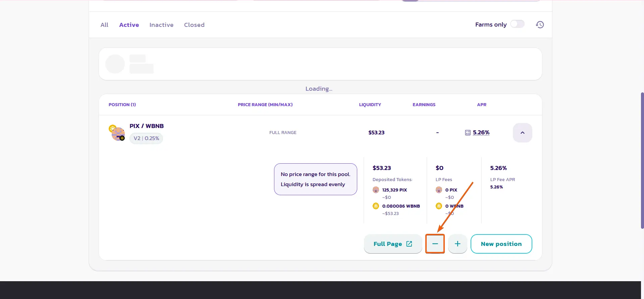Click the Deposited Tokens label
The width and height of the screenshot is (644, 299).
click(392, 180)
